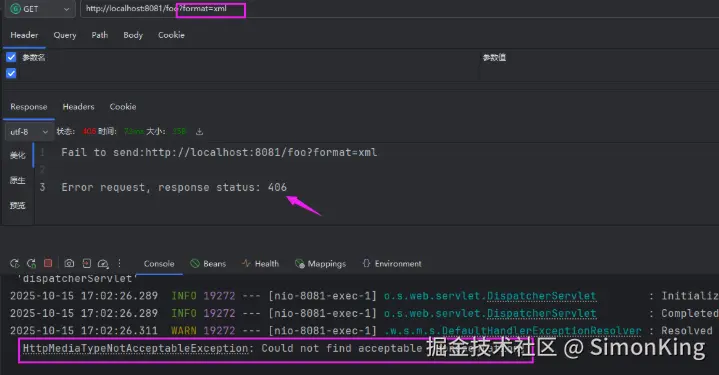Select the response Headers tab

tap(78, 107)
